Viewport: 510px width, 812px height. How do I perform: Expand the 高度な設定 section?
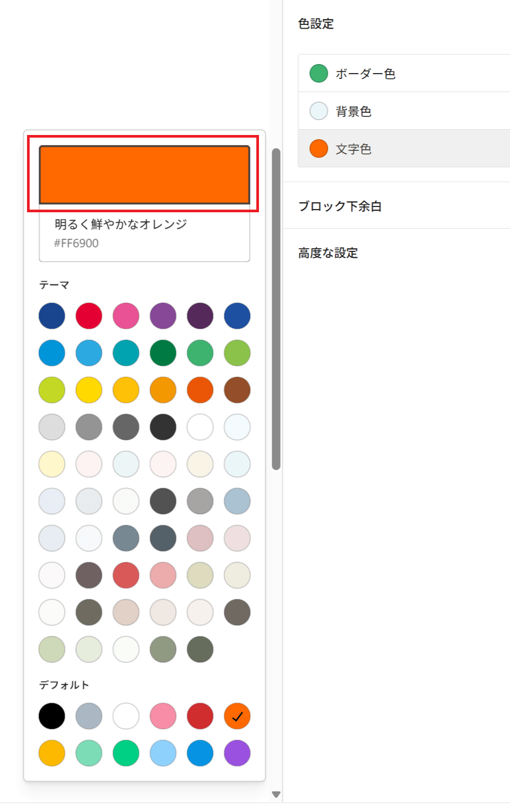pyautogui.click(x=328, y=253)
